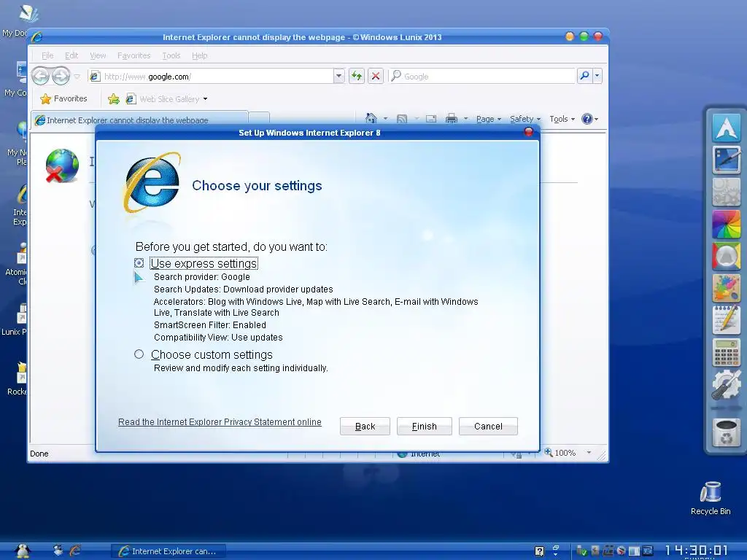This screenshot has height=560, width=747.
Task: Open the calculator icon in the dock
Action: 727,352
